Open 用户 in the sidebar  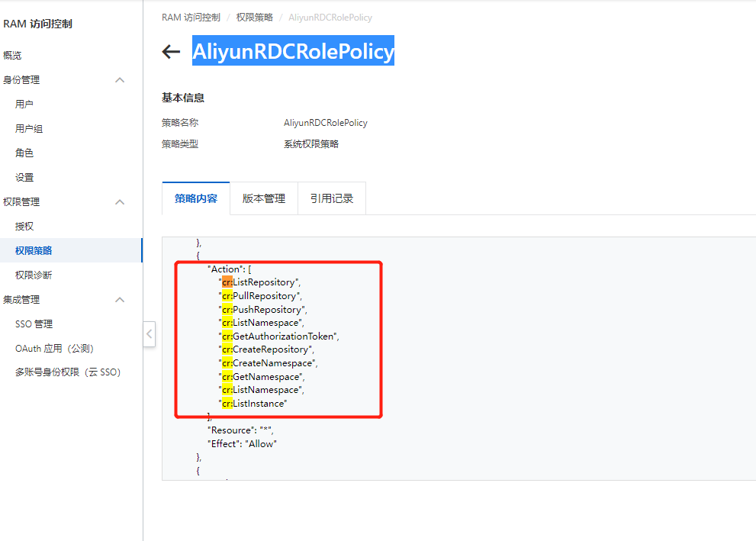(x=24, y=104)
